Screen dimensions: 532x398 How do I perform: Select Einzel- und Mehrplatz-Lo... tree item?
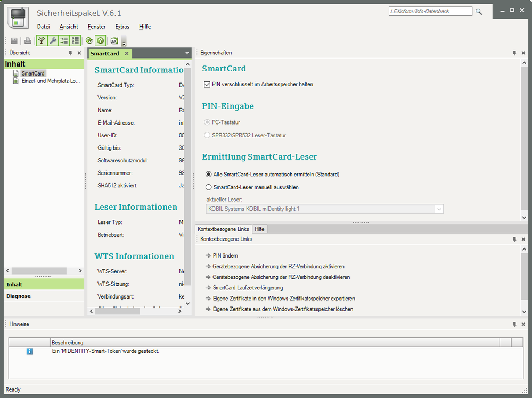click(x=51, y=81)
